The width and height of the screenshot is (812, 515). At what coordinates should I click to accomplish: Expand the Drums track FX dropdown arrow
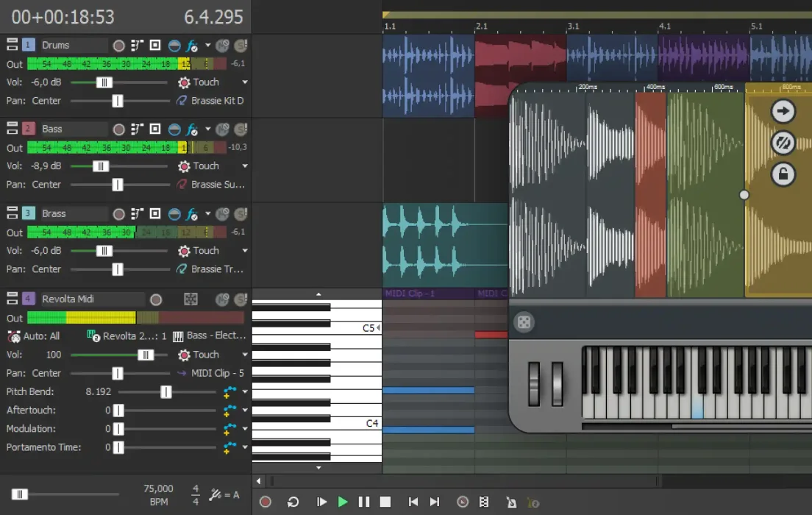[x=207, y=46]
